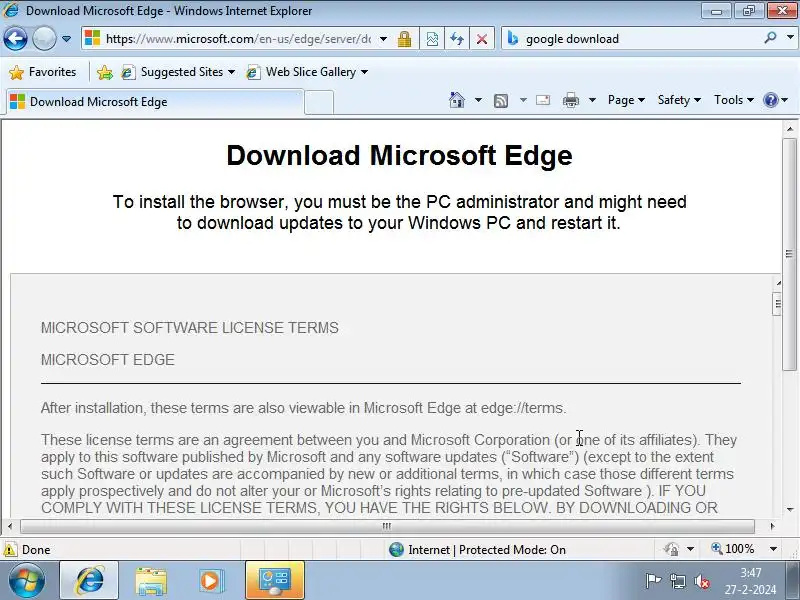Viewport: 800px width, 600px height.
Task: Click the Compatibility View icon
Action: click(x=432, y=39)
